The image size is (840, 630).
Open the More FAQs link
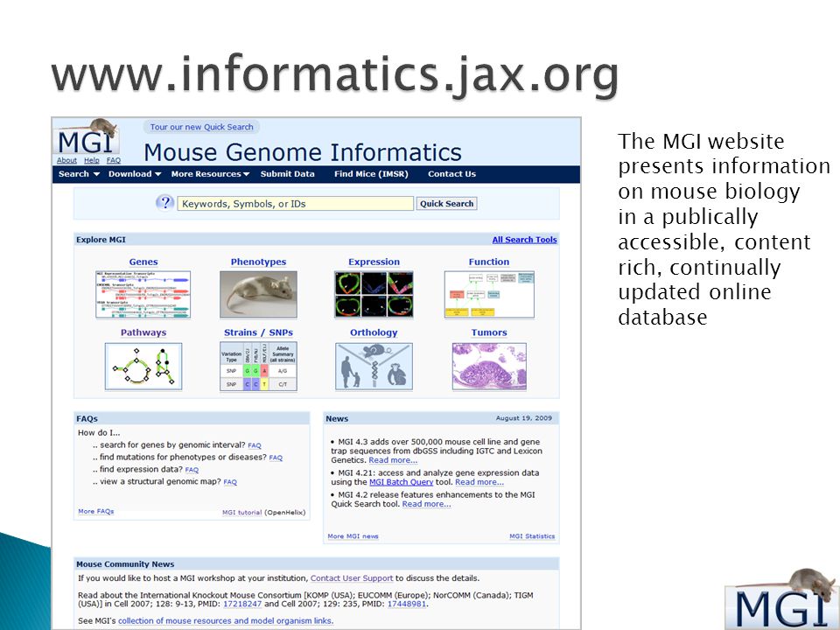coord(96,512)
